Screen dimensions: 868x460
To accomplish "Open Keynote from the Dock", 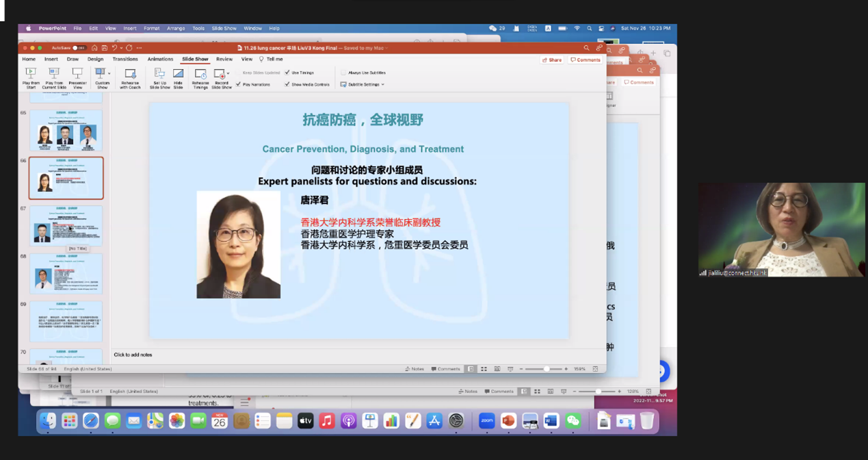I will (370, 421).
